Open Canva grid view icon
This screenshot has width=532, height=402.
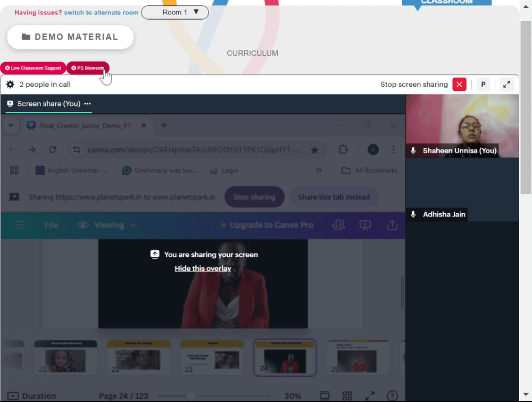(347, 396)
